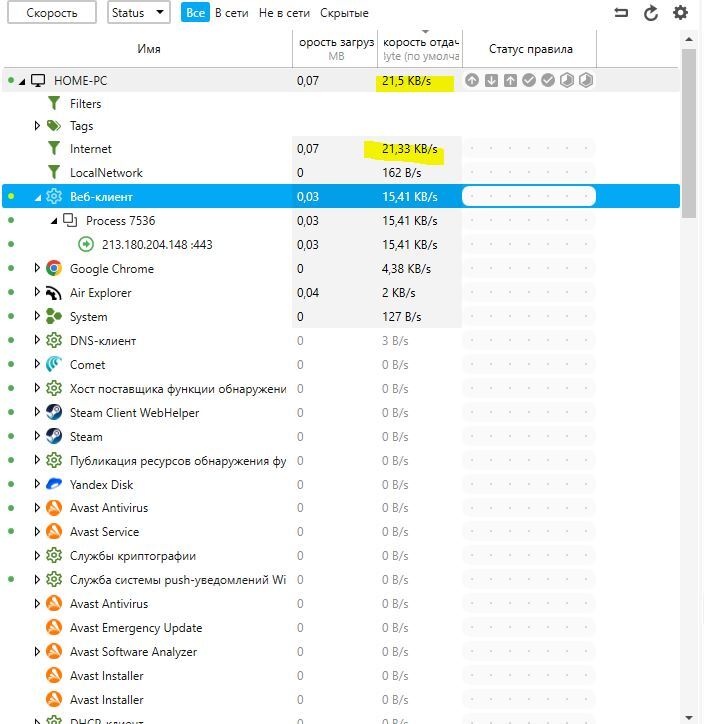Click the Filters funnel icon
The height and width of the screenshot is (724, 704).
coord(54,103)
